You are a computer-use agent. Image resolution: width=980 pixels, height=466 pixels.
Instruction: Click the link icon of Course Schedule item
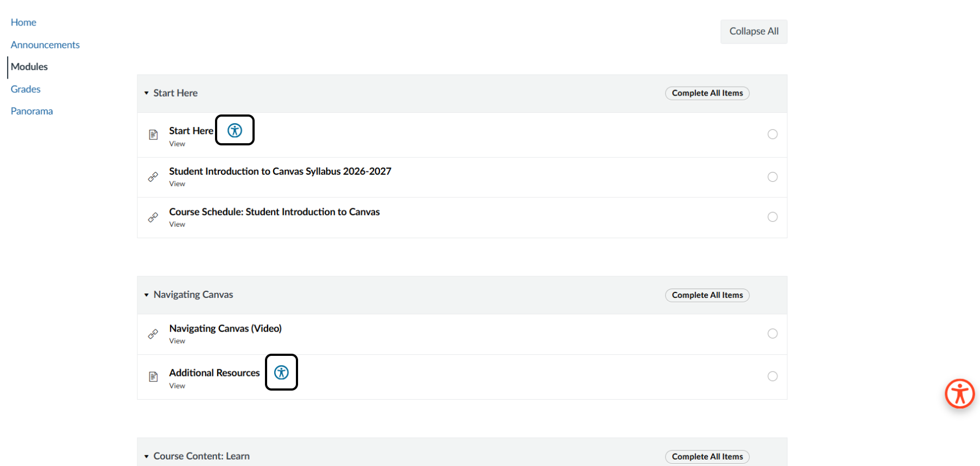click(x=154, y=218)
